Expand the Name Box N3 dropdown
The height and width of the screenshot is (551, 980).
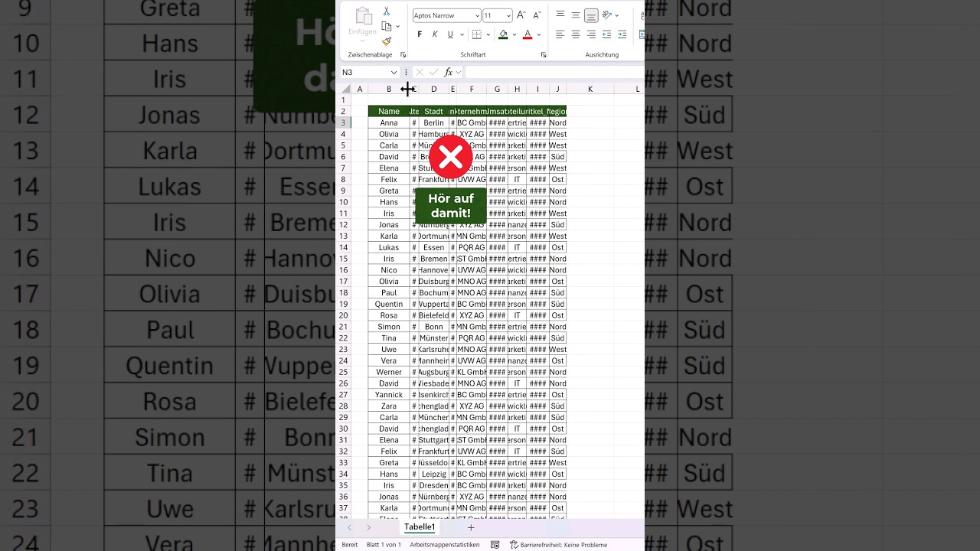394,72
